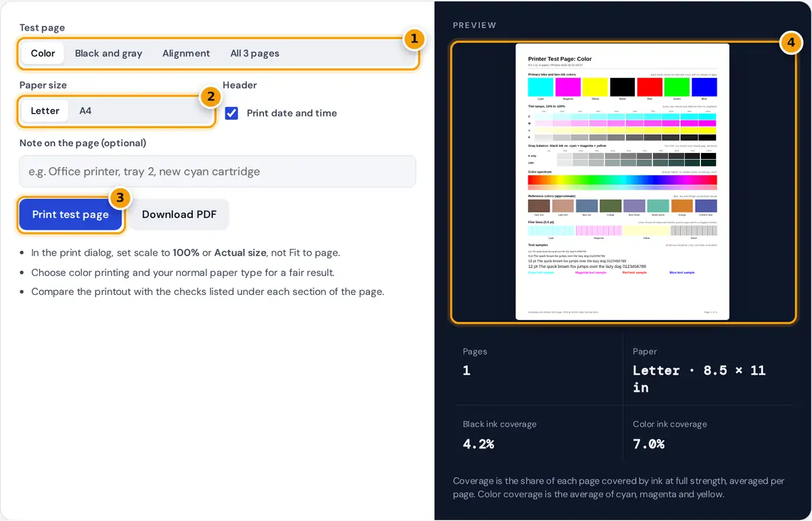This screenshot has height=521, width=812.
Task: Click the Note on the page (optional) label
Action: click(83, 143)
